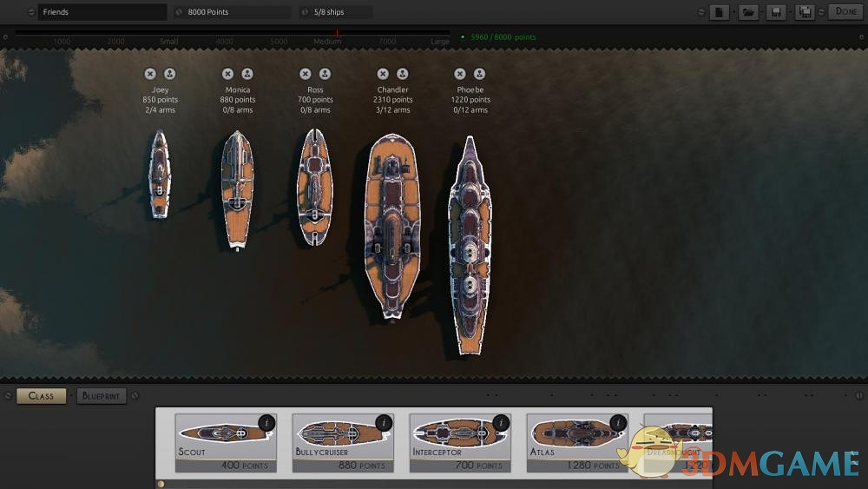Remove Joey's ship with the X icon

150,74
